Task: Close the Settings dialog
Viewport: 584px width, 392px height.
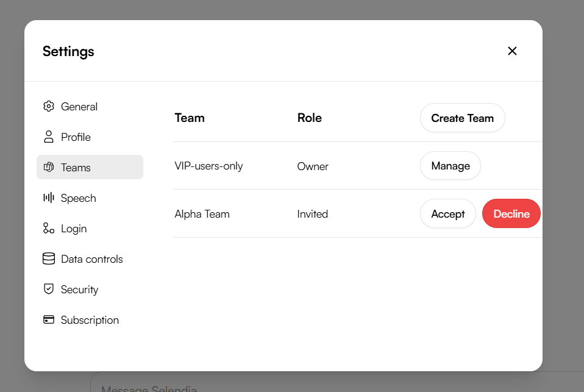Action: point(512,51)
